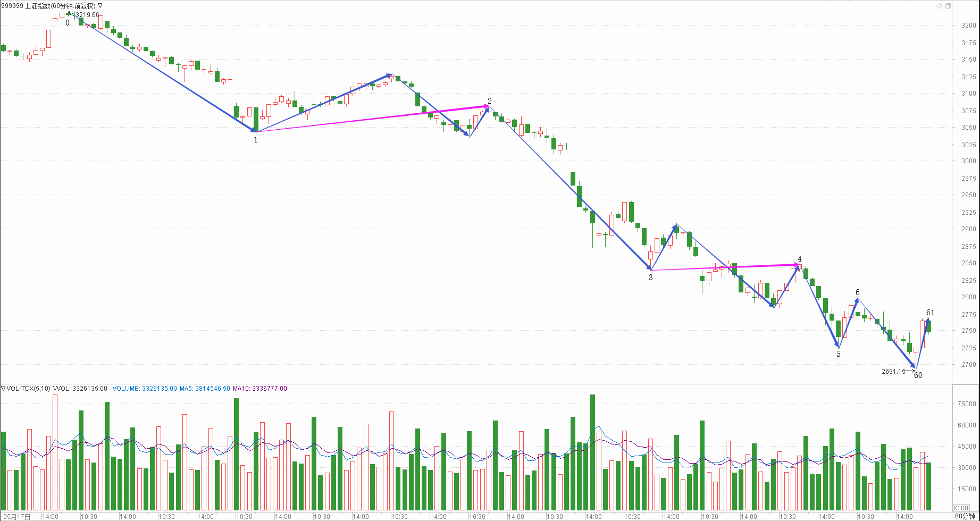Click the X100 volume scale box
The width and height of the screenshot is (980, 521).
coord(960,508)
